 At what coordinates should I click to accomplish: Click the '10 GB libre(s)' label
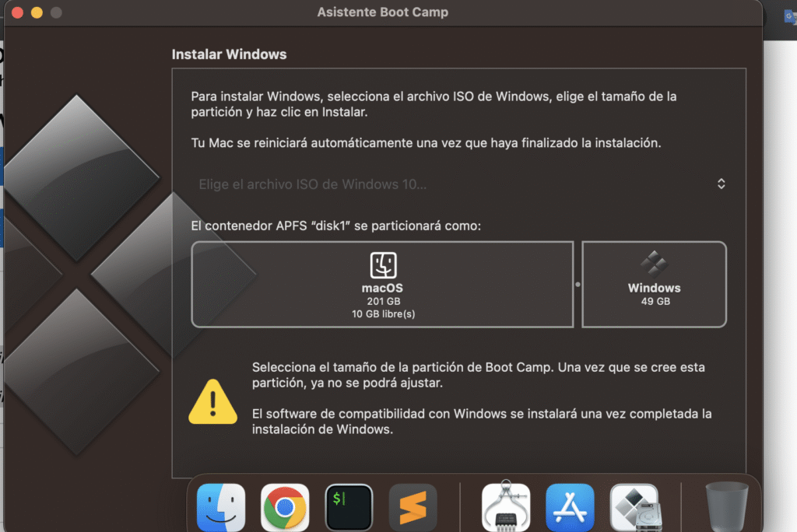point(383,314)
